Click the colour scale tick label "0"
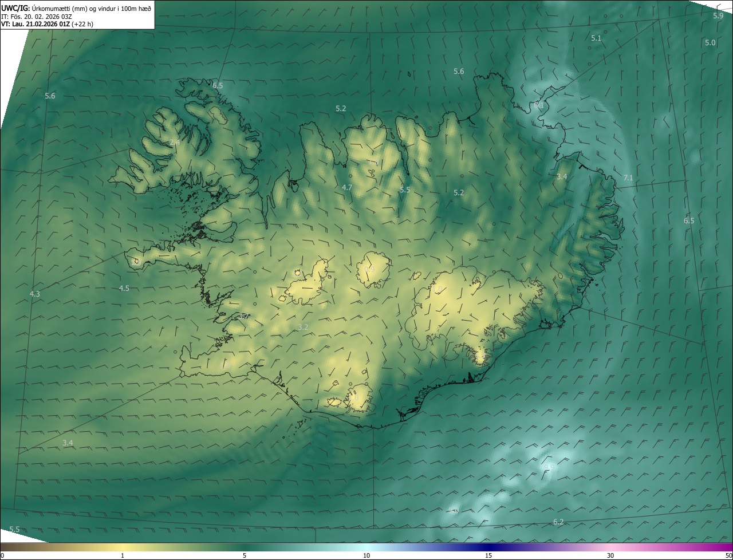 pos(2,555)
